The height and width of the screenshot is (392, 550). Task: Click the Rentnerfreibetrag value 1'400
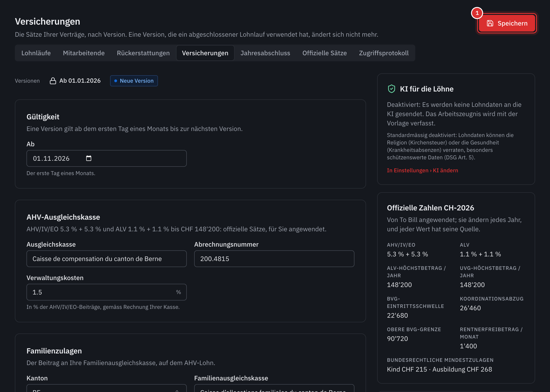click(x=468, y=346)
